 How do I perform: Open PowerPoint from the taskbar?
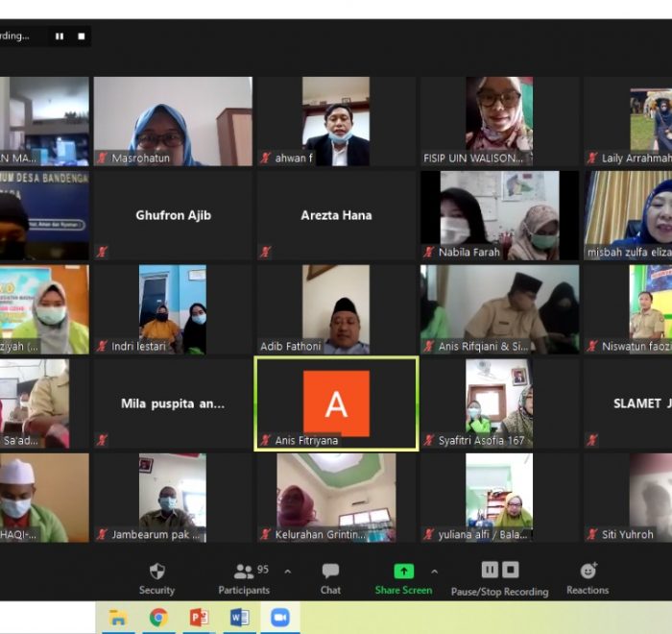click(199, 618)
